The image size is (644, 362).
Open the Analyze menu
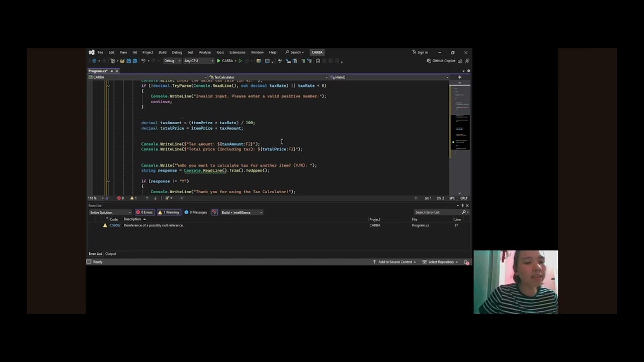pyautogui.click(x=204, y=52)
